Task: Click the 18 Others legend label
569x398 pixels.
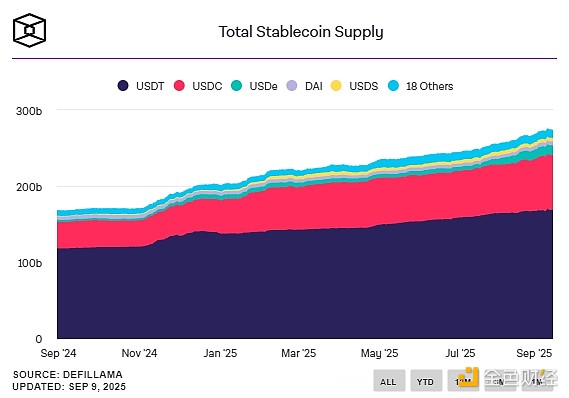Action: coord(430,86)
